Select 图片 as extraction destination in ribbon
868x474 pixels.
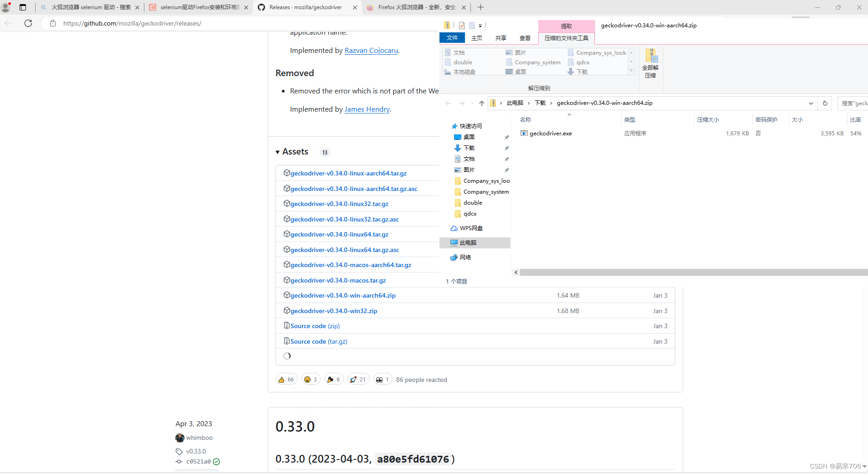(521, 52)
